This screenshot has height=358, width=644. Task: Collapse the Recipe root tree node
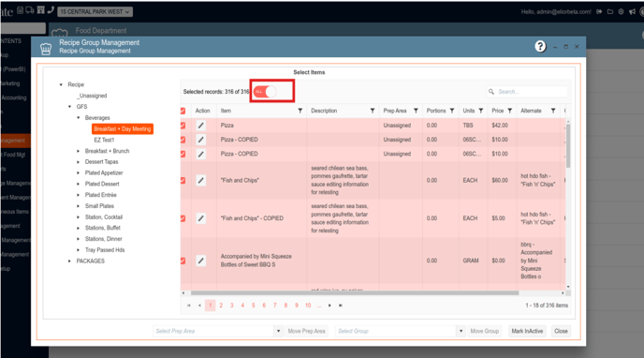tap(61, 84)
